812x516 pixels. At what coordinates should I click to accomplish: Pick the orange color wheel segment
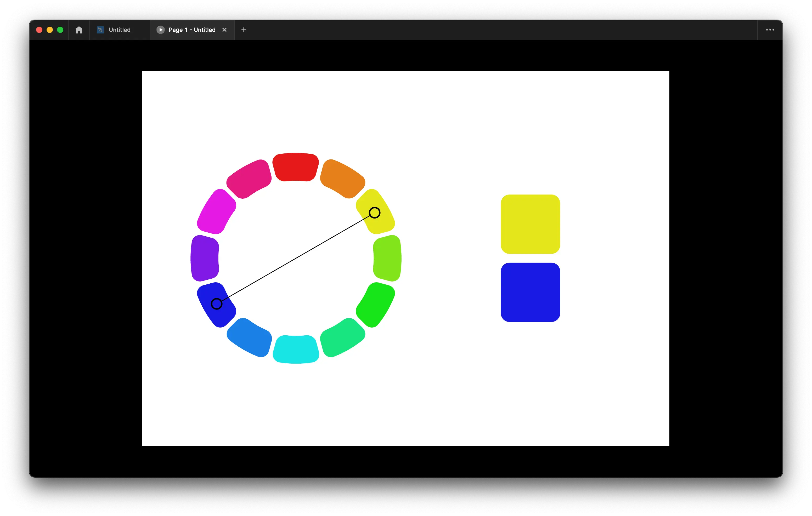point(342,179)
